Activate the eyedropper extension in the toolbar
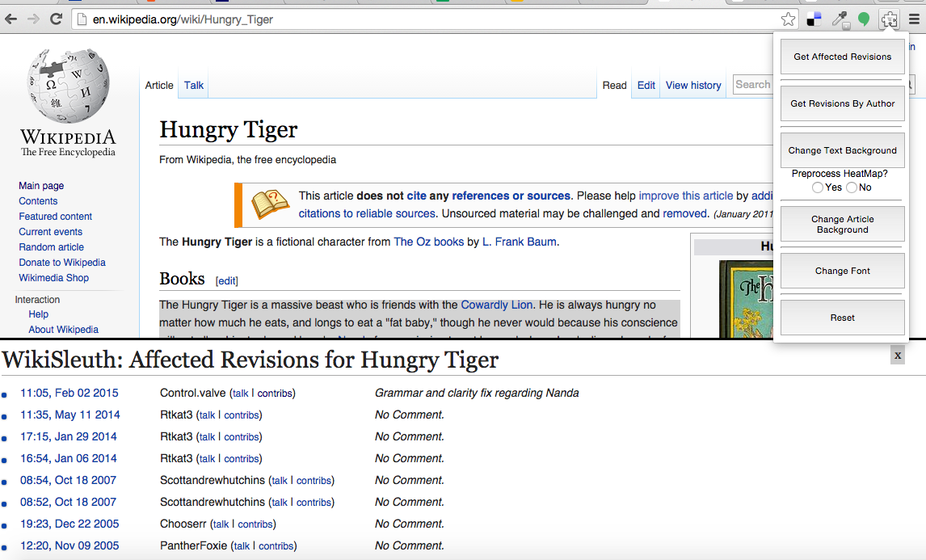Screen dimensions: 926x560 click(x=839, y=18)
